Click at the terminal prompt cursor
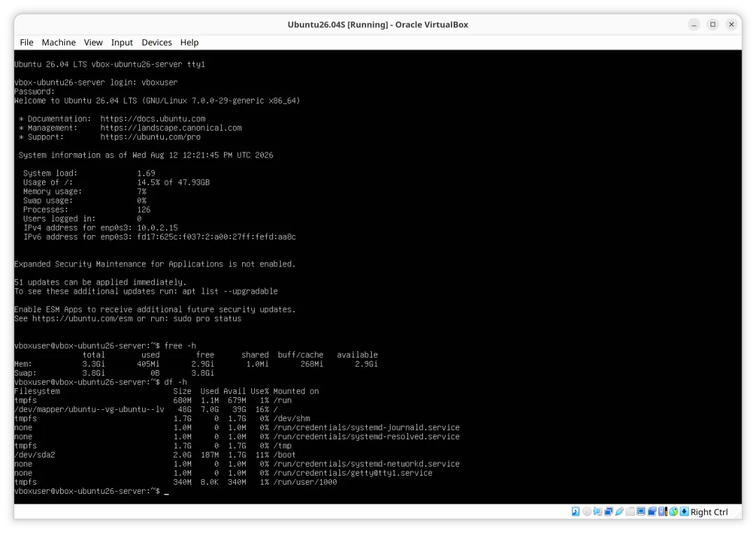Image resolution: width=756 pixels, height=533 pixels. coord(167,492)
